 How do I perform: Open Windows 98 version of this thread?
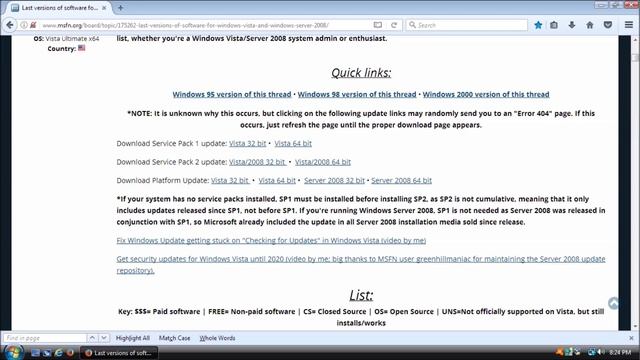[357, 94]
